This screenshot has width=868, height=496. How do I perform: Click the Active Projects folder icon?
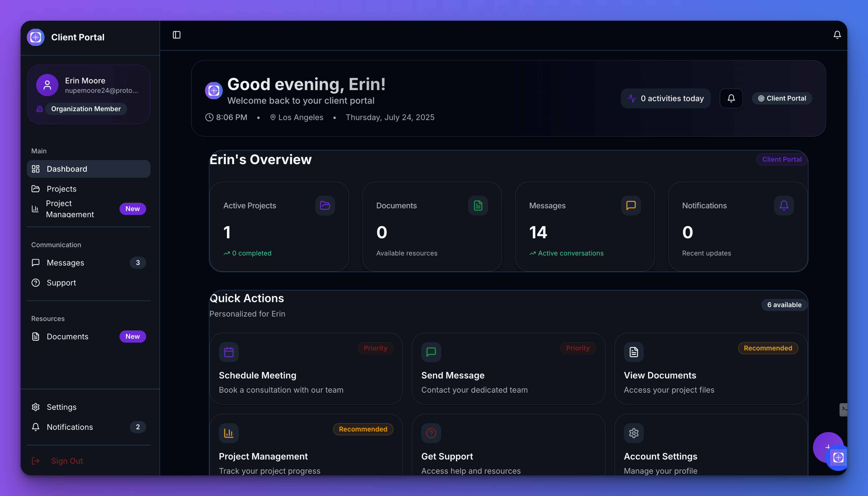point(325,205)
